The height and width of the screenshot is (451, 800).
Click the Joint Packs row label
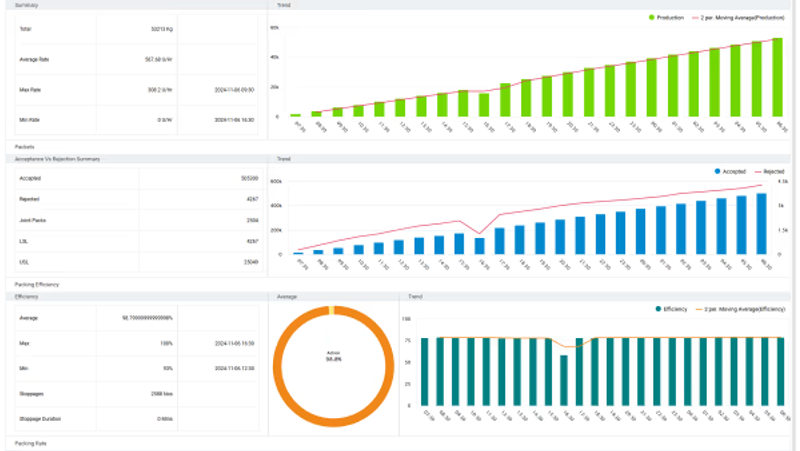point(33,220)
